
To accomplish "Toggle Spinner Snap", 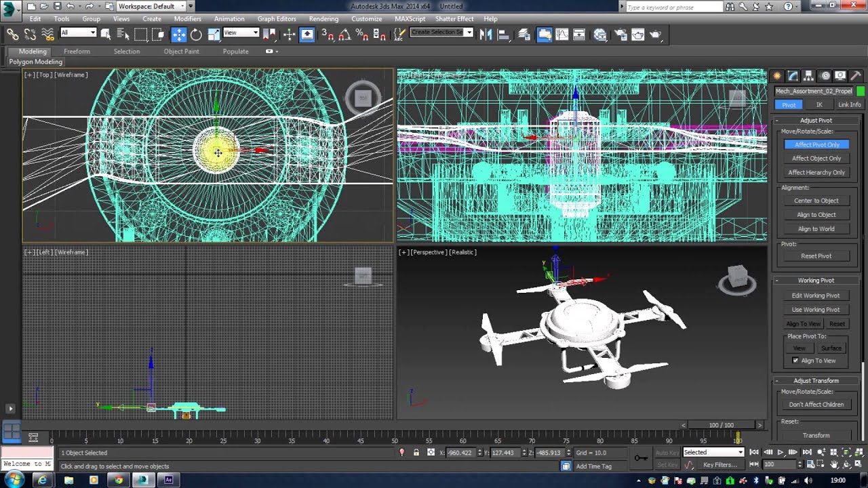I will click(x=380, y=34).
